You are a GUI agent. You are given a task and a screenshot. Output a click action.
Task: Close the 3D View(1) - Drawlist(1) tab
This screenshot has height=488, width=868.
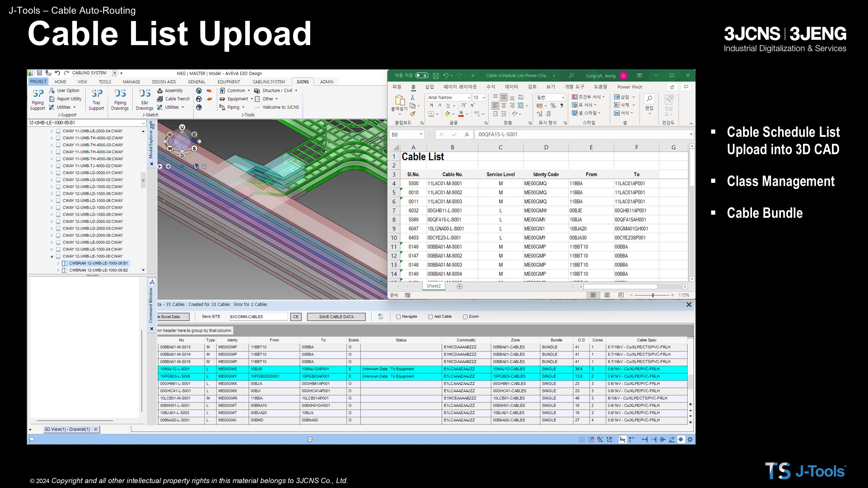(x=96, y=429)
